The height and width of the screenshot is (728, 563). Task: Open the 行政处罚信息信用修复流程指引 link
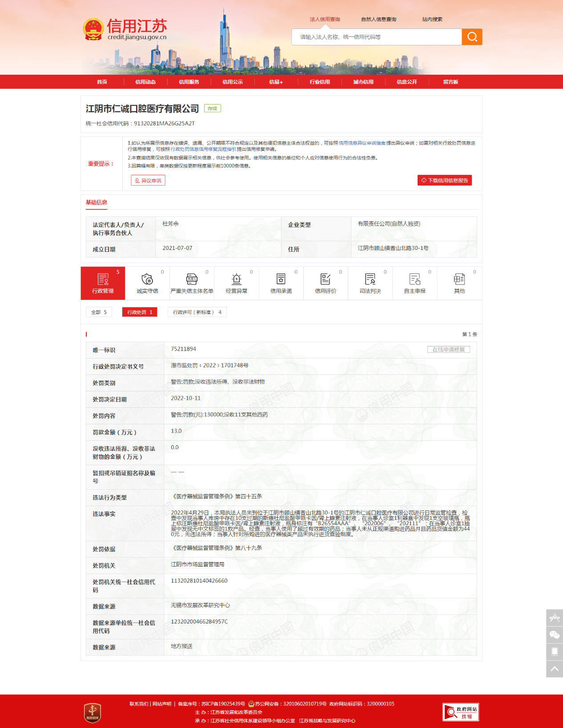click(x=203, y=149)
